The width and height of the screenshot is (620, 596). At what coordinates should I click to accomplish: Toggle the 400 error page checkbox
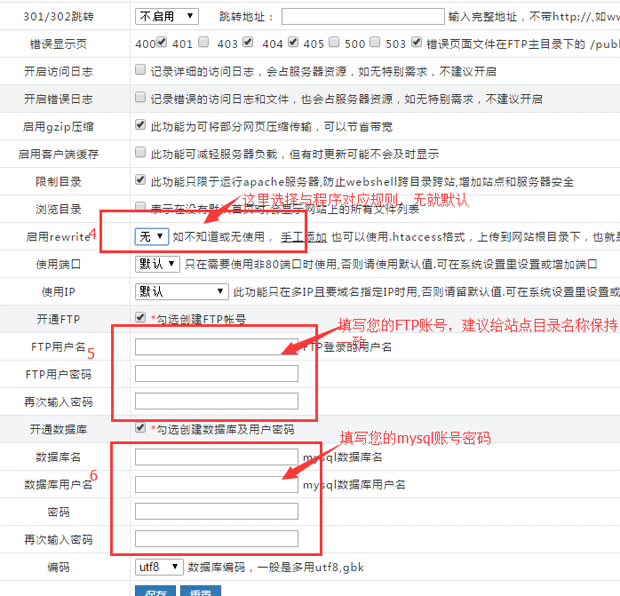coord(162,44)
